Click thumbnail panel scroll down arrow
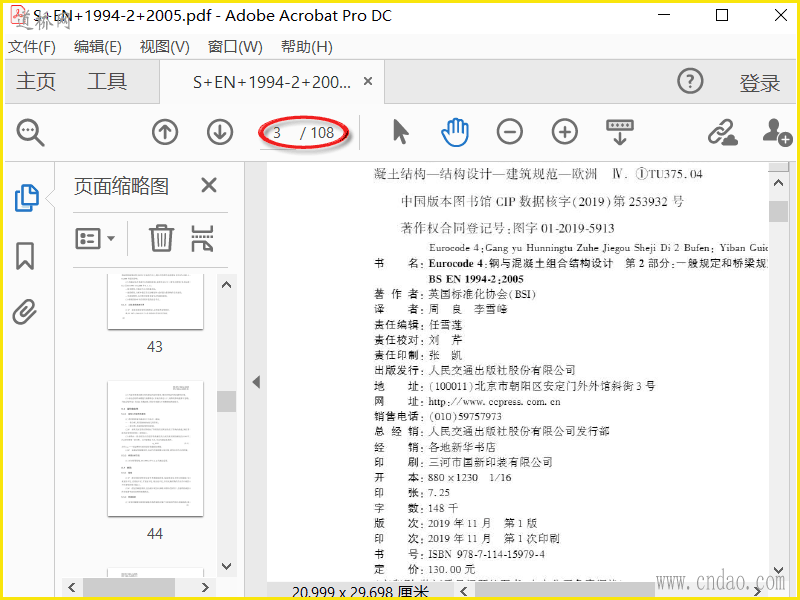The width and height of the screenshot is (800, 600). coord(227,566)
